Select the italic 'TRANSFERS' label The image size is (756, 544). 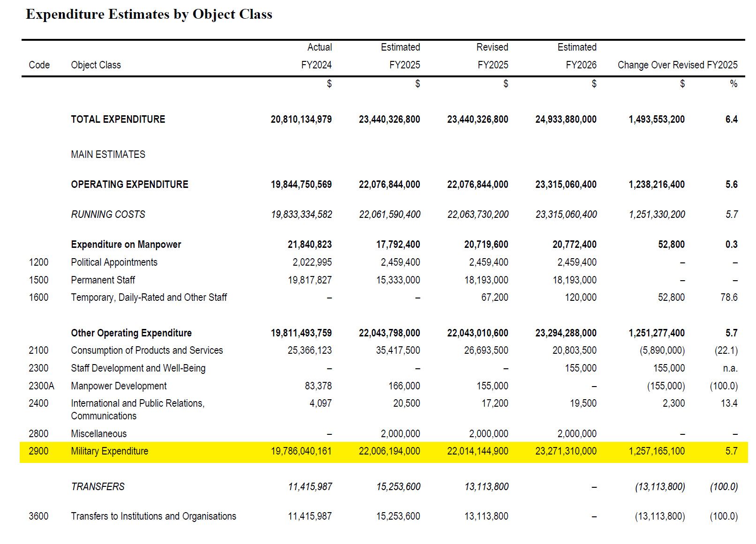click(x=98, y=486)
